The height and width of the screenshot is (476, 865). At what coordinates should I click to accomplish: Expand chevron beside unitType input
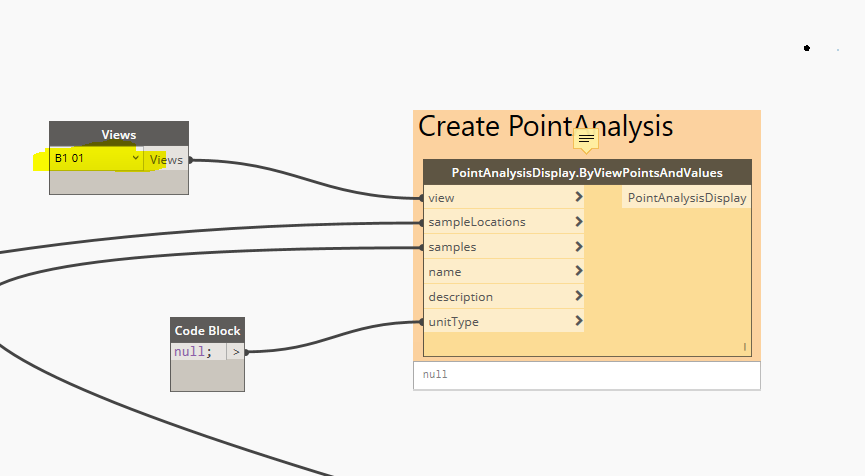pos(579,321)
